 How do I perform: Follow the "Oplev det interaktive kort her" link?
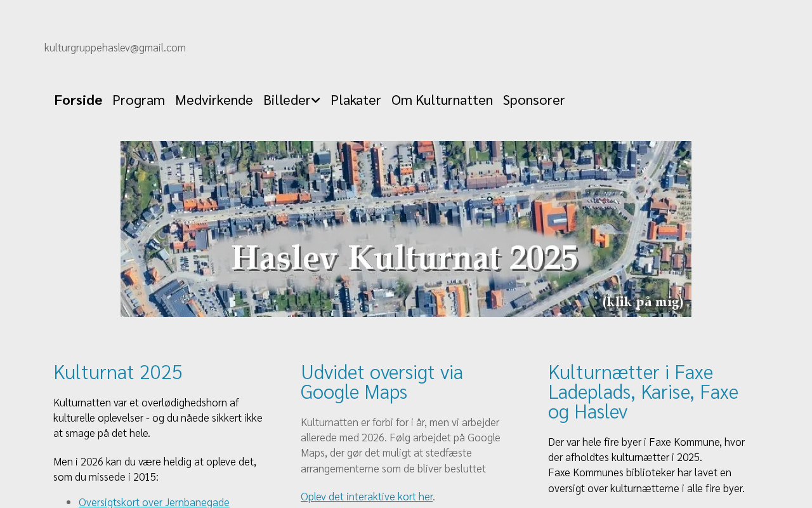pyautogui.click(x=366, y=497)
